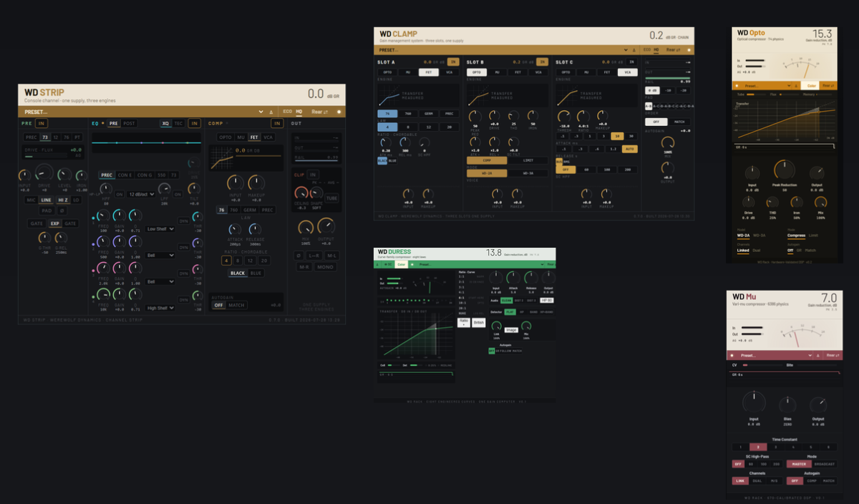This screenshot has width=859, height=504.
Task: Open the 12 dB/oct slope dropdown in WD Strip
Action: pyautogui.click(x=141, y=194)
